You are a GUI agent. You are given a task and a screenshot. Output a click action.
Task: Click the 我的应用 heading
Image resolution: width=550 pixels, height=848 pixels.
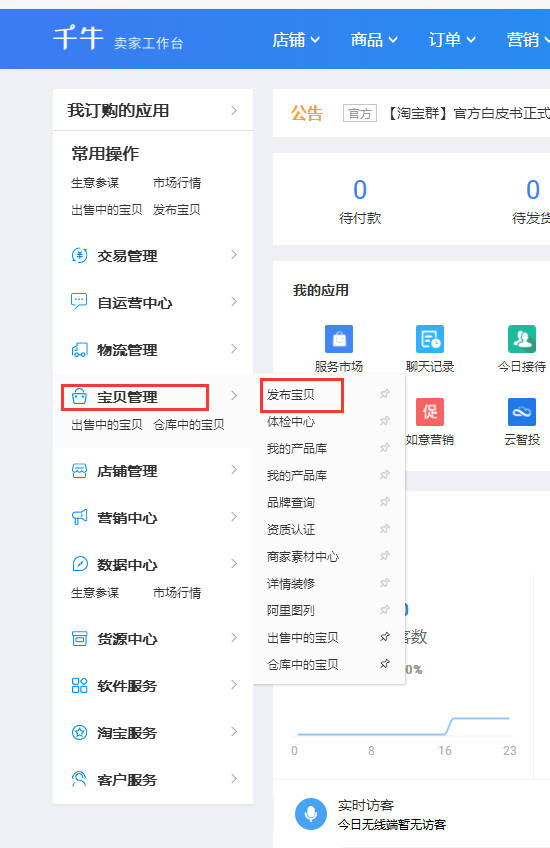tap(321, 290)
